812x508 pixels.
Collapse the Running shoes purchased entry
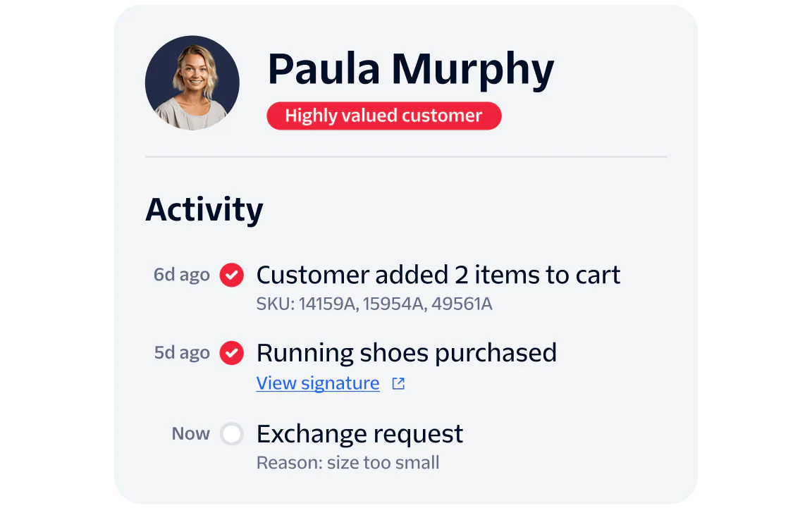[x=407, y=352]
